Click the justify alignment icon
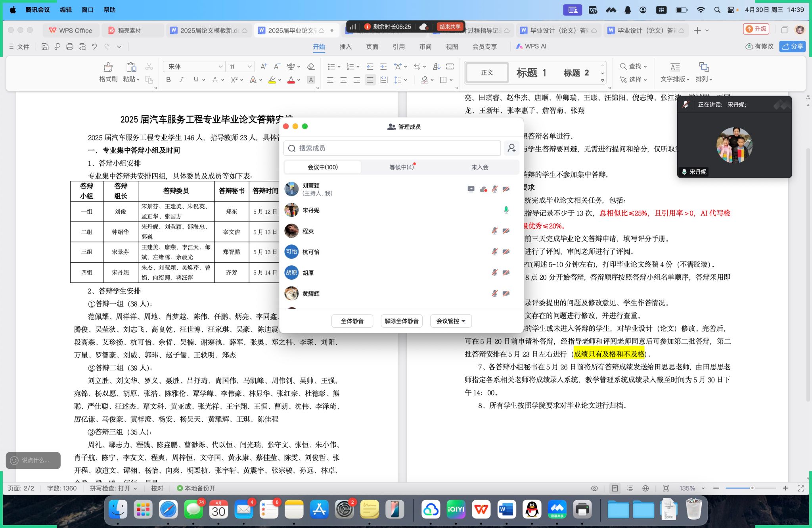812x528 pixels. 370,80
